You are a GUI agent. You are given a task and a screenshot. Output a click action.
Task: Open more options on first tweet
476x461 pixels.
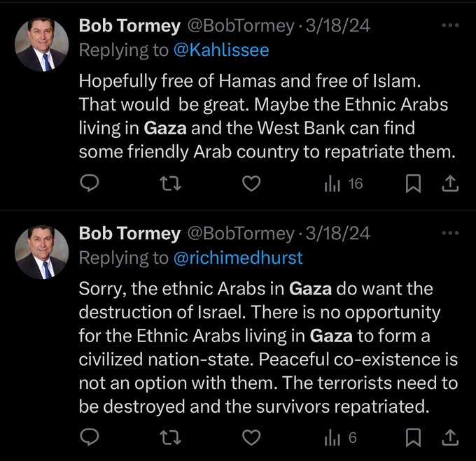click(451, 26)
